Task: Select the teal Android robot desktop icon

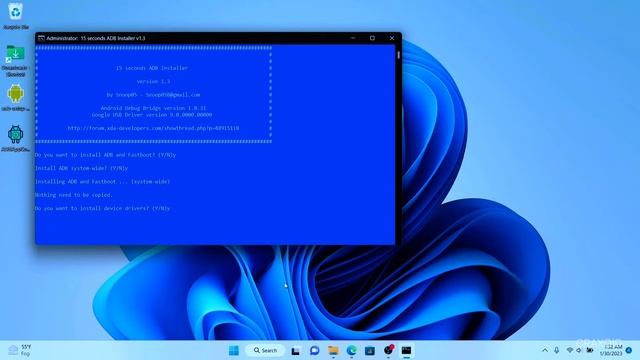Action: (16, 138)
